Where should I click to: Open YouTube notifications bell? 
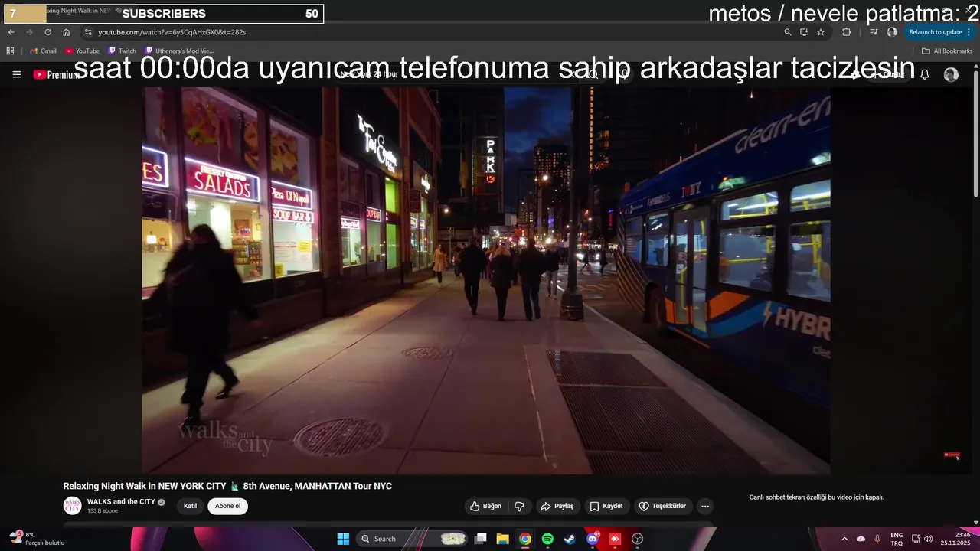coord(925,74)
